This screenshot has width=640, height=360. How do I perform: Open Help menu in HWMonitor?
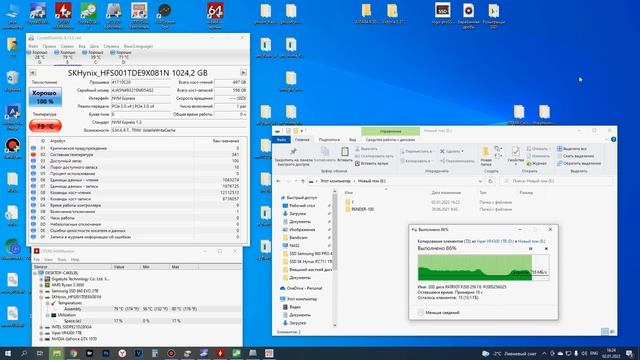coord(75,260)
